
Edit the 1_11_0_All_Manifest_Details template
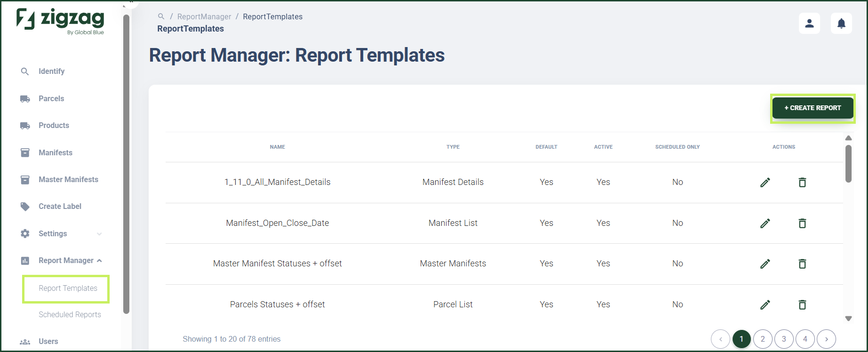[x=765, y=182]
